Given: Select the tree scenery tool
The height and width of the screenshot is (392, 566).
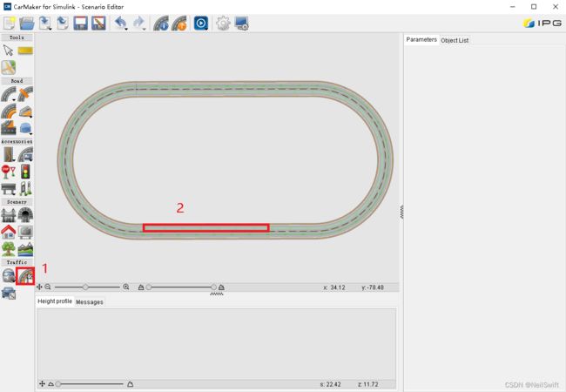Looking at the screenshot, I should click(9, 249).
